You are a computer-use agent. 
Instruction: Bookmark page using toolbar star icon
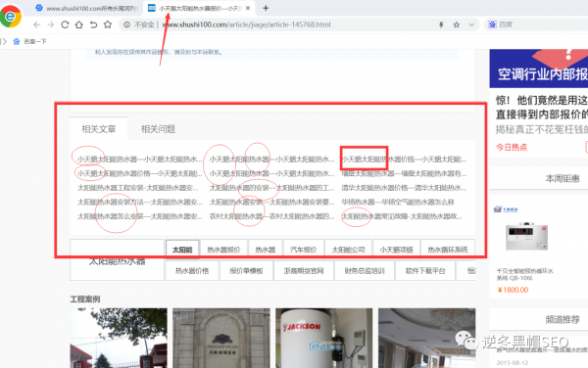pyautogui.click(x=108, y=24)
